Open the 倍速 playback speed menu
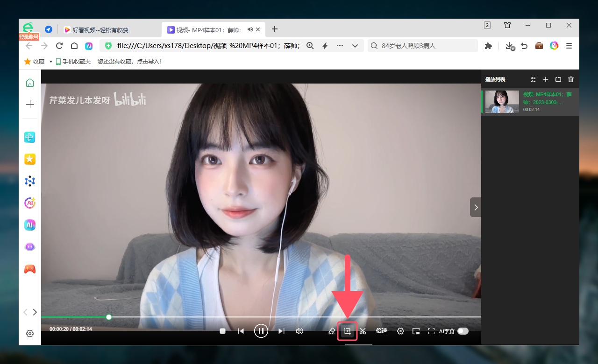 [382, 331]
